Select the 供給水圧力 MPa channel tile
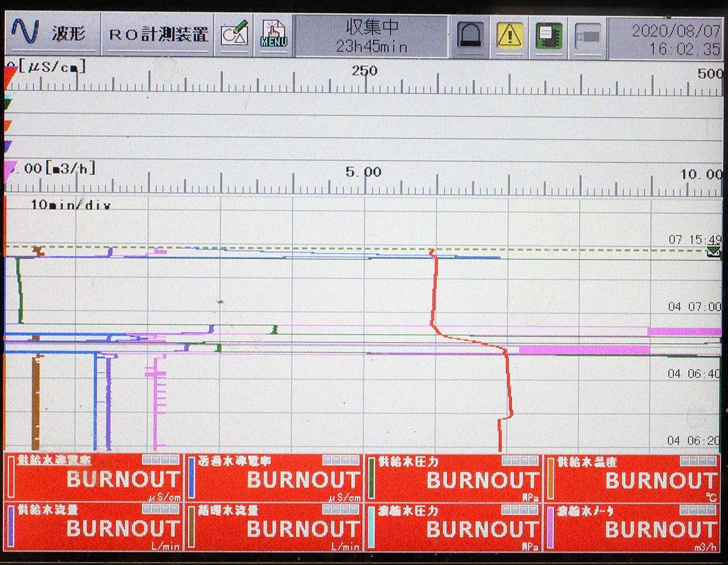The height and width of the screenshot is (565, 728). pos(454,478)
